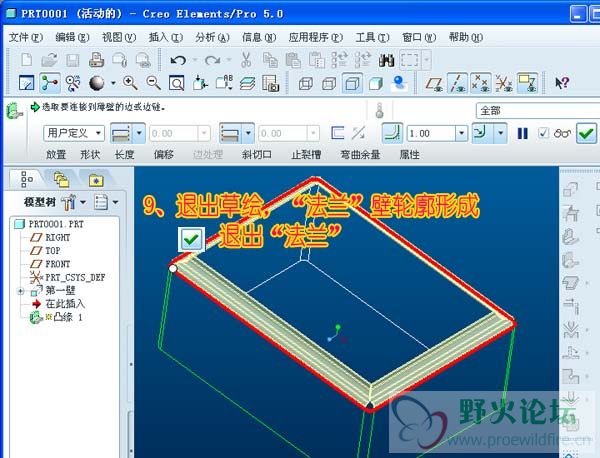Open the 用户定义 flange type dropdown
Image resolution: width=600 pixels, height=458 pixels.
coord(98,133)
